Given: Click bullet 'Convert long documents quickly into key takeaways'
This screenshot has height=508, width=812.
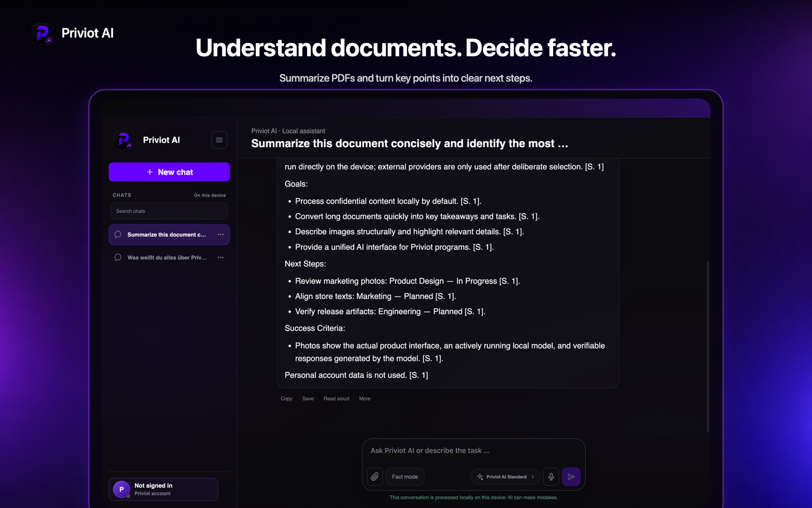Looking at the screenshot, I should click(x=417, y=216).
